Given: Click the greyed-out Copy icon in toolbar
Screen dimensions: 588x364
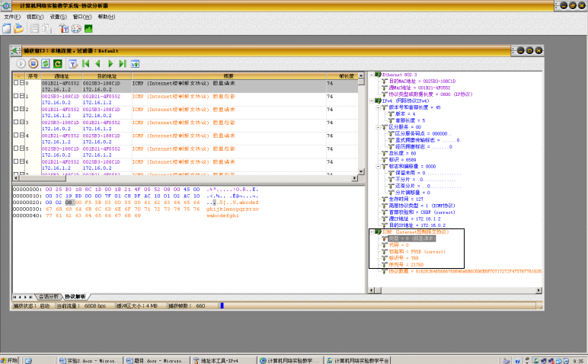Looking at the screenshot, I should coord(47,28).
